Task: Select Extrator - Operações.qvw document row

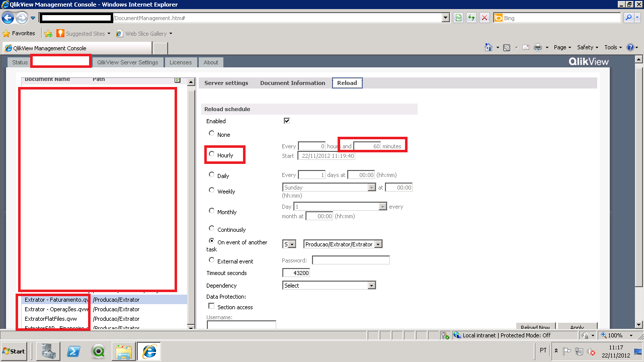Action: (104, 309)
